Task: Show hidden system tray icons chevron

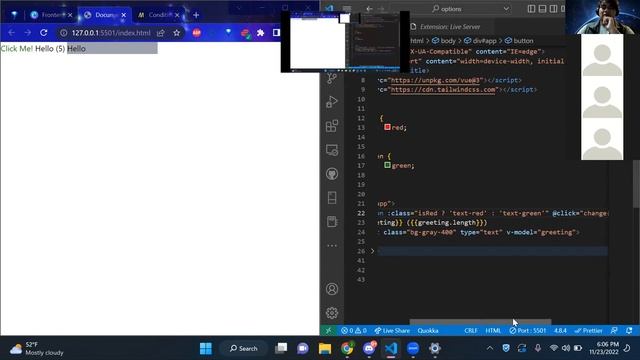Action: [490, 348]
